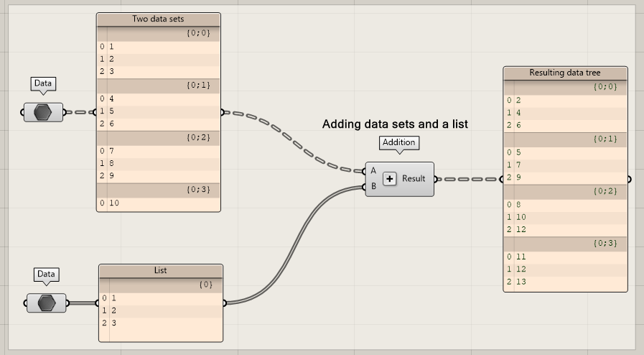Screen dimensions: 644x355
Task: Click the {0;3} branch header in Resulting data tree
Action: pos(605,244)
